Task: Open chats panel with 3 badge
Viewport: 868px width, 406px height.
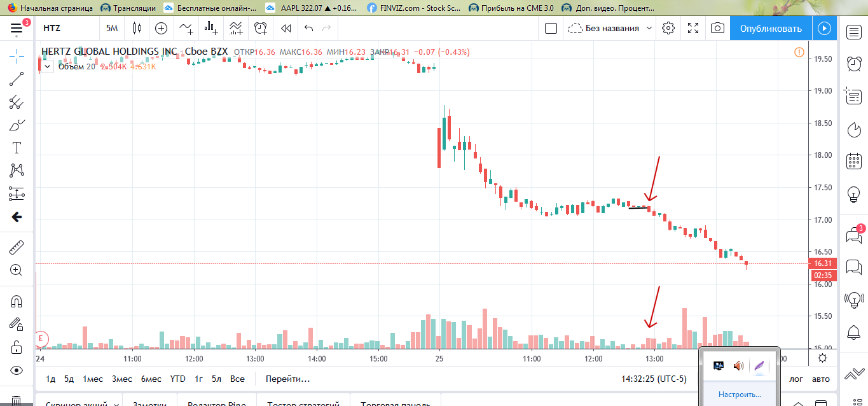Action: pos(854,235)
